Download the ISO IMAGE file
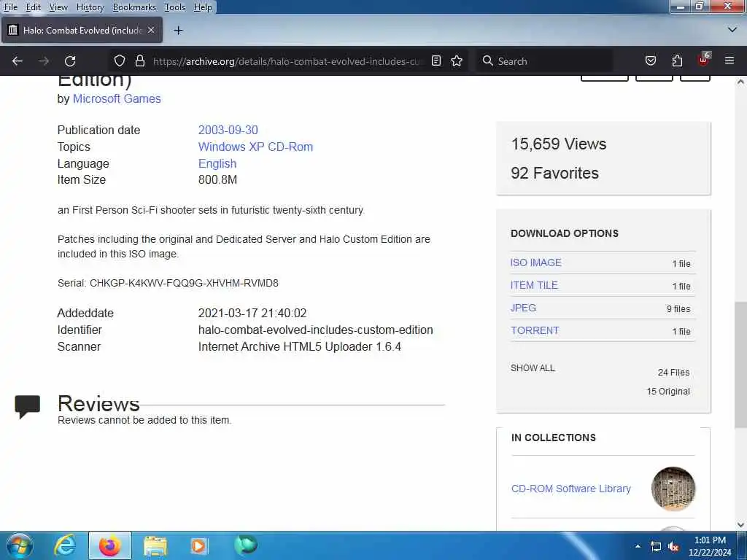The image size is (747, 560). coord(536,262)
